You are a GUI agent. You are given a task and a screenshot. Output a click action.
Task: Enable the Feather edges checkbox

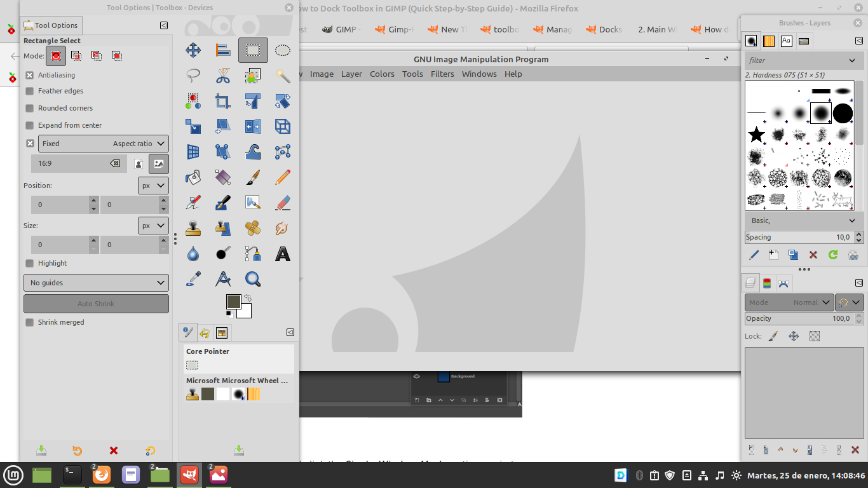[30, 91]
